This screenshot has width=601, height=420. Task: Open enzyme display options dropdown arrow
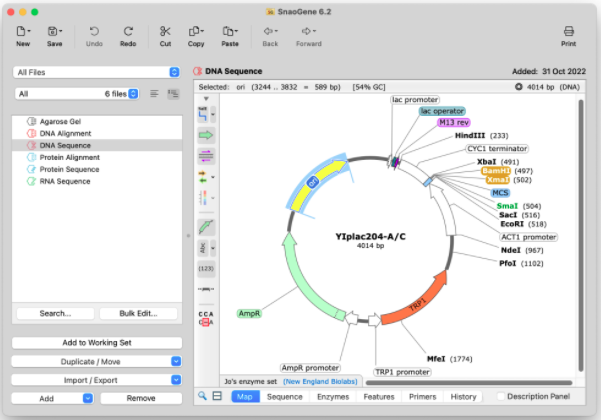click(x=213, y=114)
